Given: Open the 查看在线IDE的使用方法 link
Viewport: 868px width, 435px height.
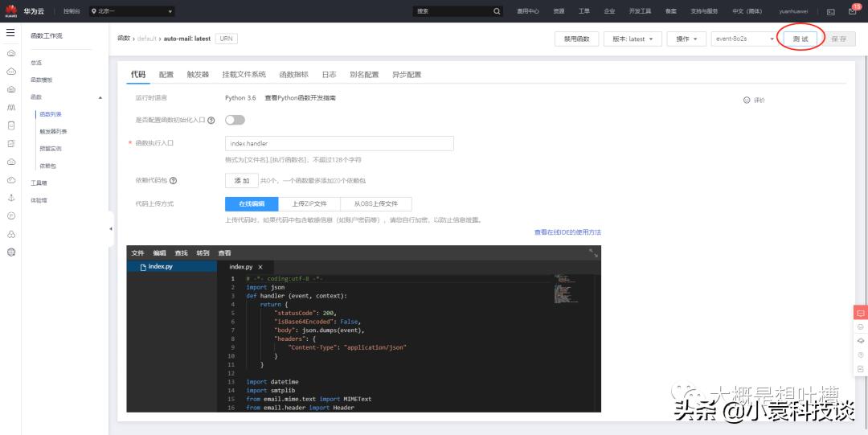Looking at the screenshot, I should pyautogui.click(x=567, y=232).
